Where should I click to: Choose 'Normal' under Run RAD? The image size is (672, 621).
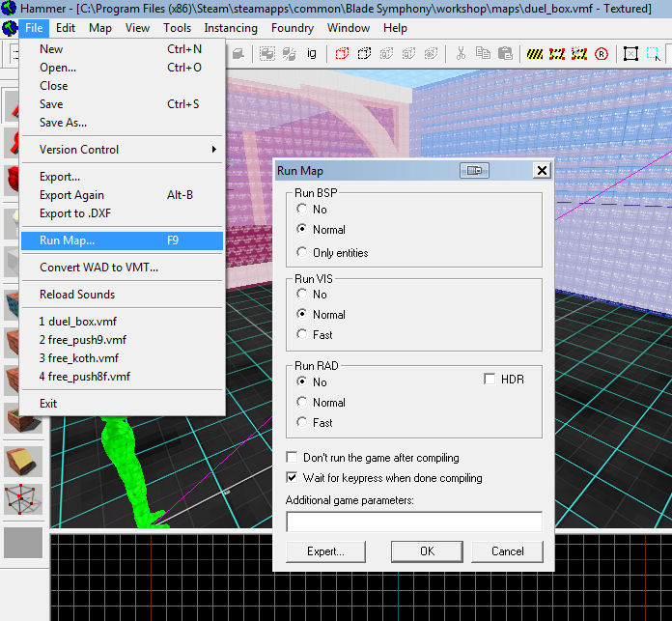(303, 403)
